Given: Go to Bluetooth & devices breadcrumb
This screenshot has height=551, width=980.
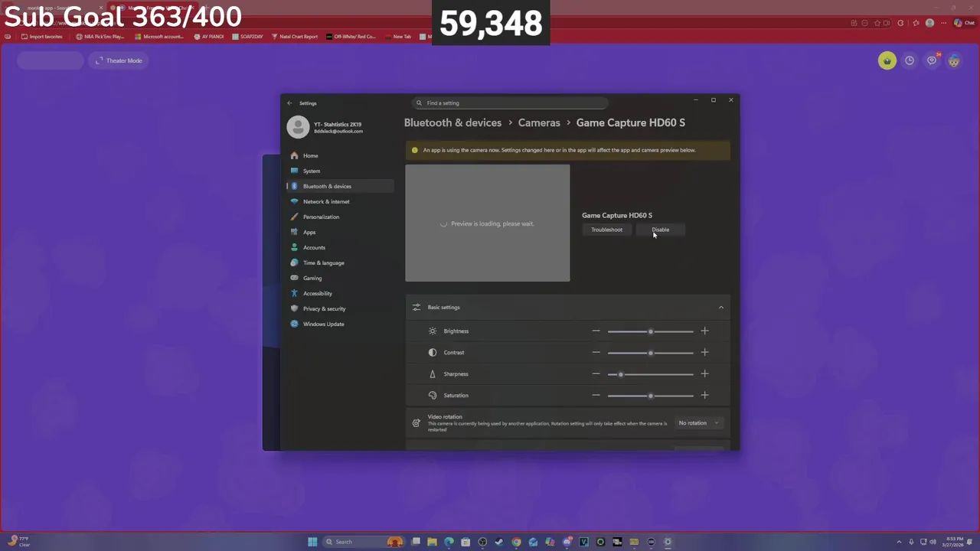Looking at the screenshot, I should (x=452, y=122).
